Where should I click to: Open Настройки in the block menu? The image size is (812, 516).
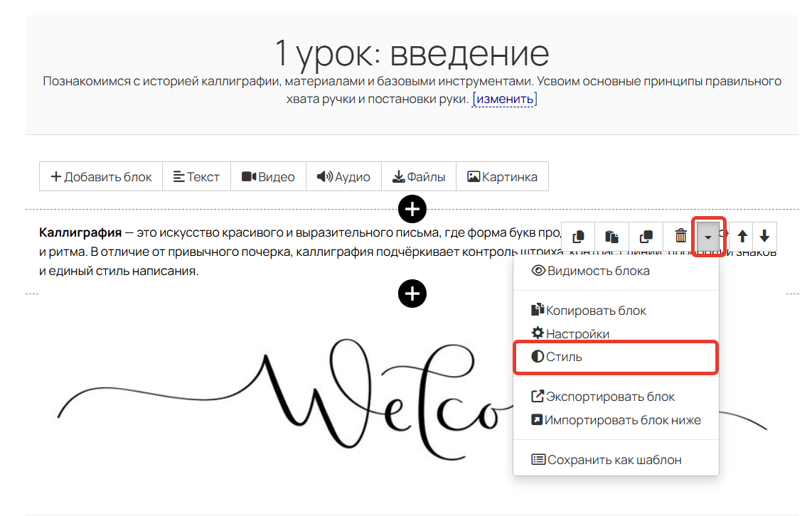[x=570, y=333]
